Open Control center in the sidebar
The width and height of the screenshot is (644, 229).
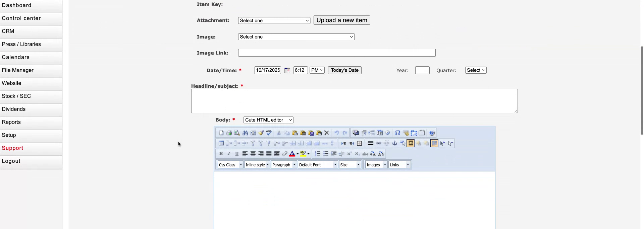tap(31, 18)
